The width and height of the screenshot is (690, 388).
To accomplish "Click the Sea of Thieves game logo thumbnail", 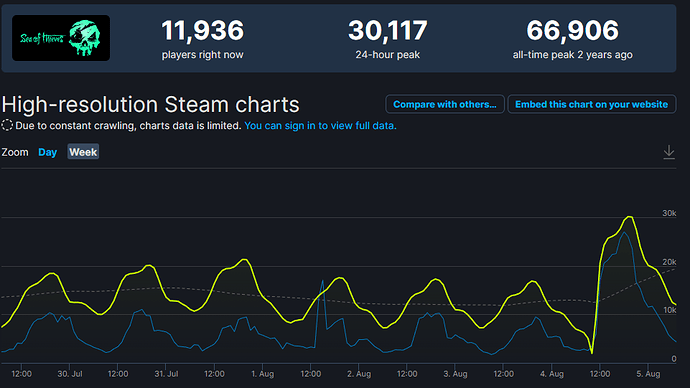I will coord(61,38).
